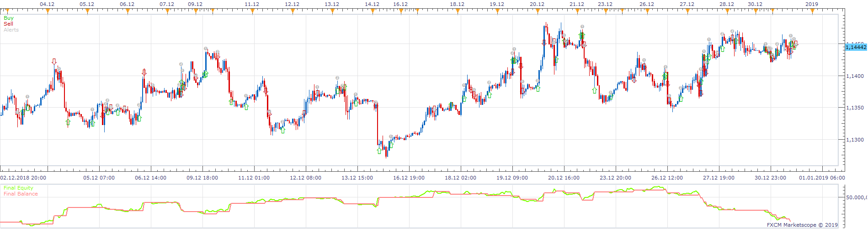The height and width of the screenshot is (229, 868).
Task: Click the 27.12 19:00 time label
Action: pos(719,178)
